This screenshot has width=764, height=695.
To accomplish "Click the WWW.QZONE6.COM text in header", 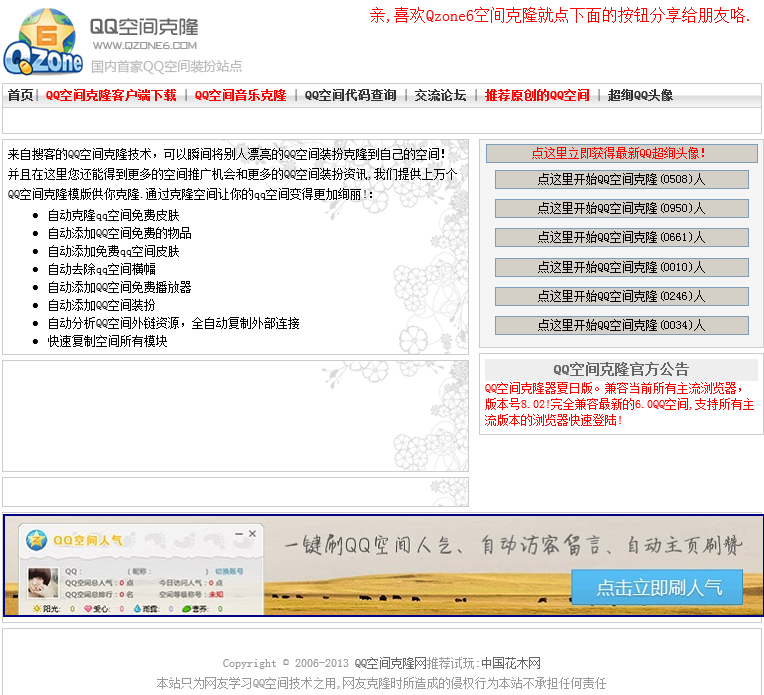I will [x=145, y=45].
